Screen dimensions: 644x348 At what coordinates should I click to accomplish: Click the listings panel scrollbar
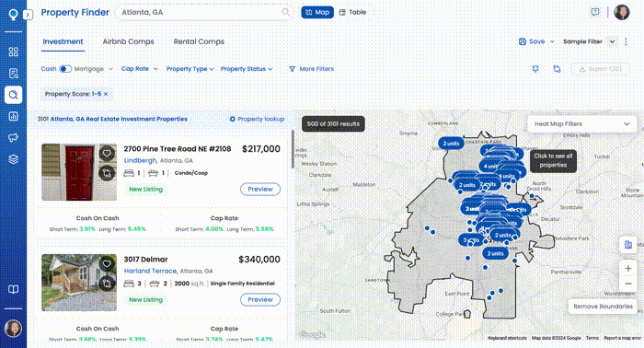pos(293,149)
